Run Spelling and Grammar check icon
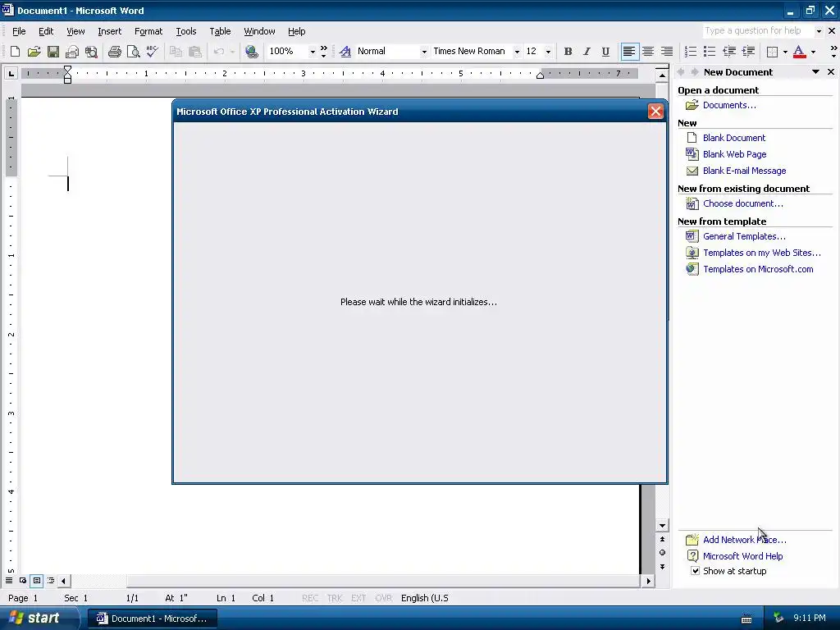Viewport: 840px width, 630px height. pos(152,52)
